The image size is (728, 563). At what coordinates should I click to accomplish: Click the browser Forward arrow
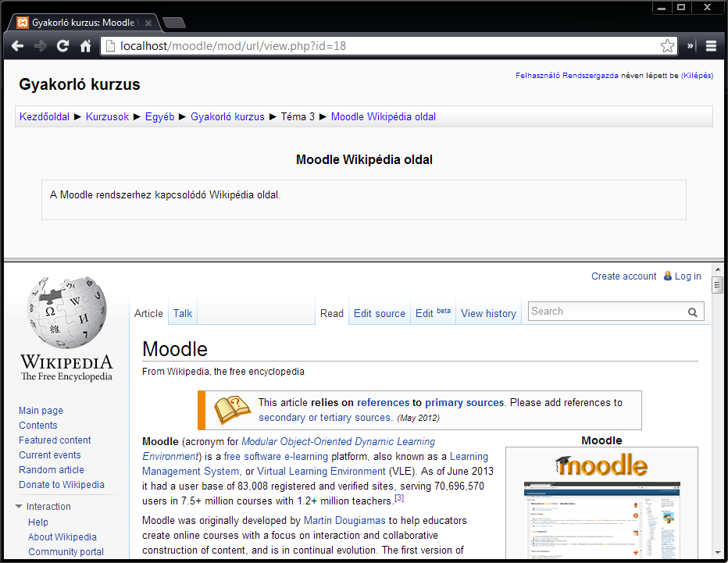[x=41, y=46]
